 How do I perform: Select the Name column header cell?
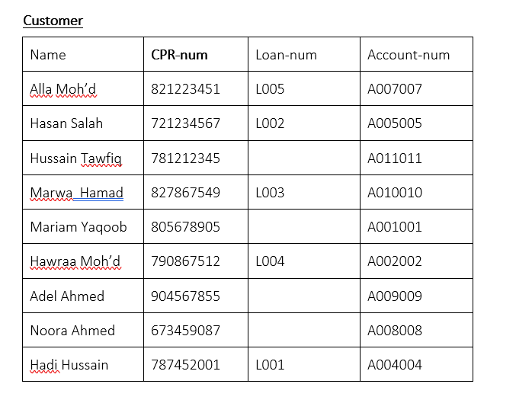point(83,54)
